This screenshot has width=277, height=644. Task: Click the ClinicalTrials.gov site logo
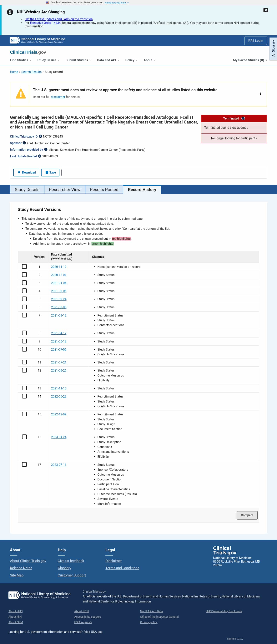point(28,52)
